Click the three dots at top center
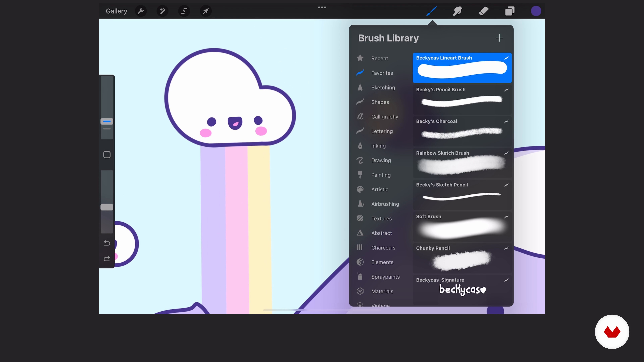644x362 pixels. (322, 8)
